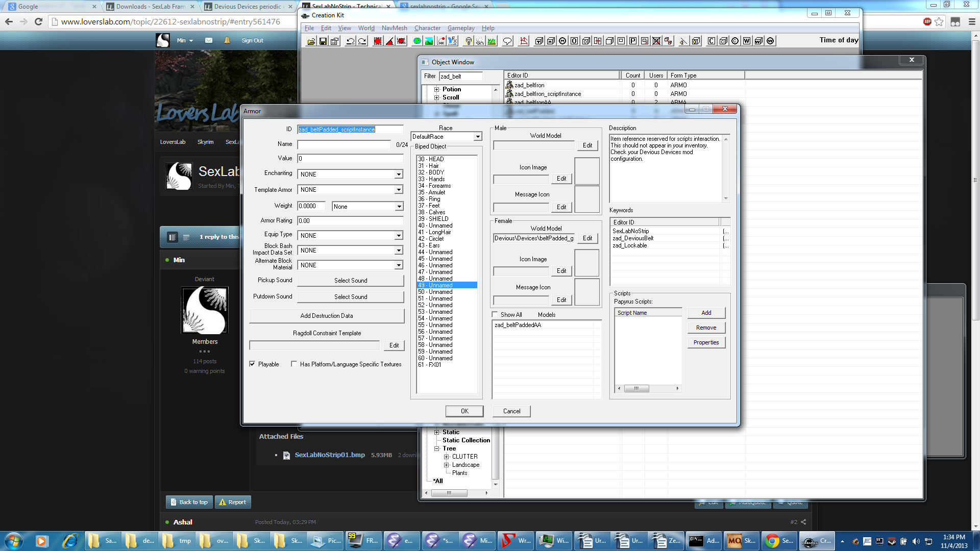Toggle Snap to Angle toolbar icon

tap(389, 41)
